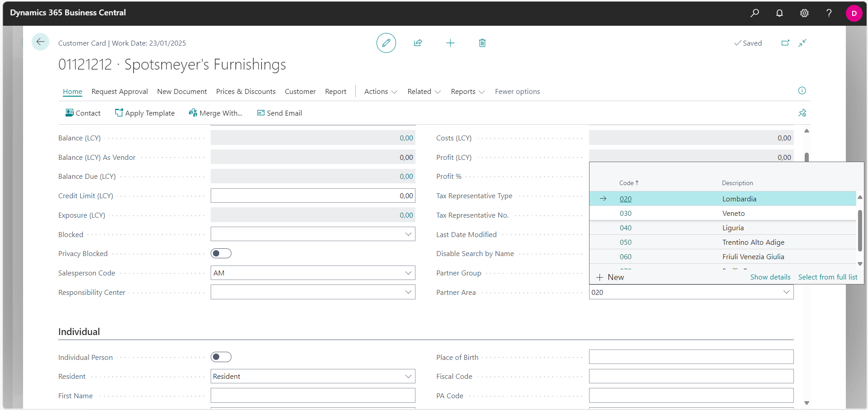Expand Actions menu
The width and height of the screenshot is (868, 410).
point(381,91)
